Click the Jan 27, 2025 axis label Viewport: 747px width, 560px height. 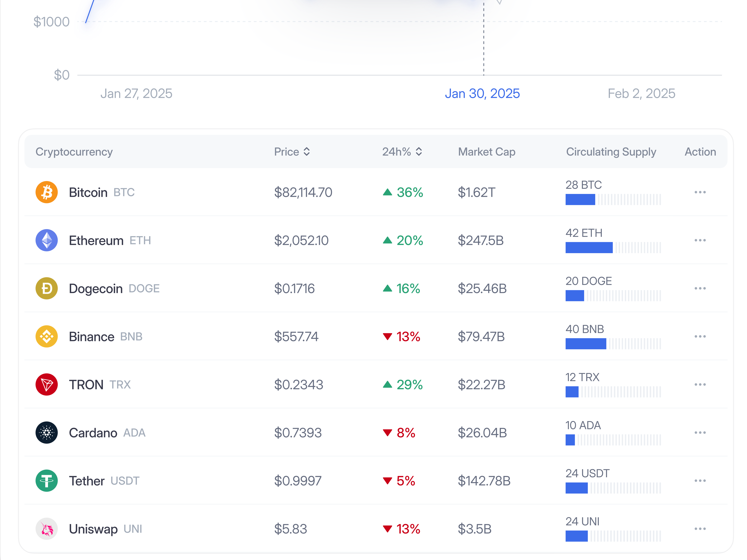coord(137,94)
